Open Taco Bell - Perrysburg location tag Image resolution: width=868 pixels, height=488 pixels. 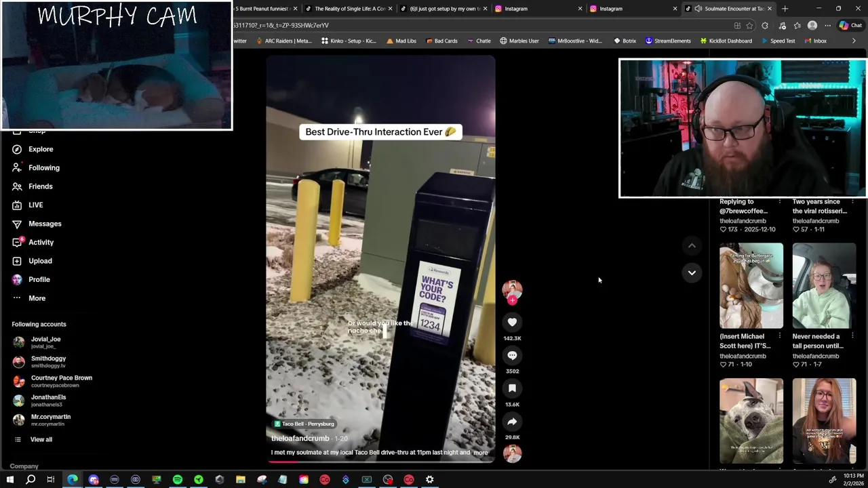click(x=304, y=424)
